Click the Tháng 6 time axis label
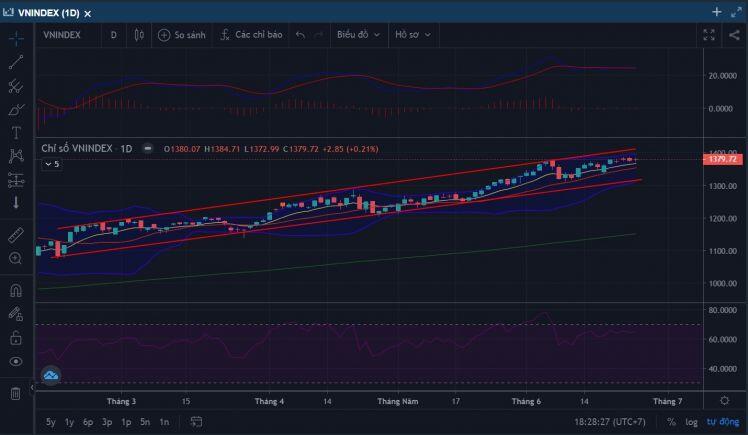The image size is (748, 435). (526, 401)
